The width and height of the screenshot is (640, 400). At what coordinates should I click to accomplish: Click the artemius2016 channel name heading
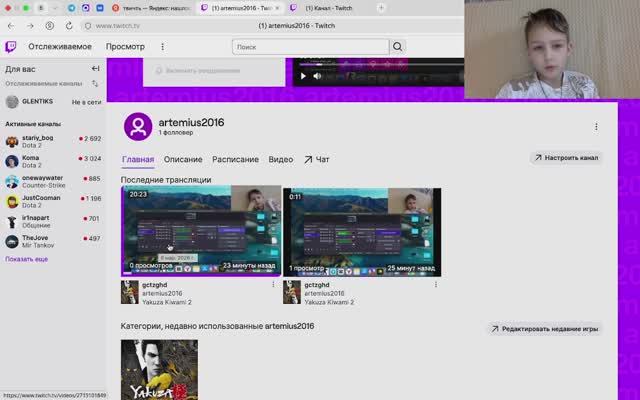[x=191, y=122]
